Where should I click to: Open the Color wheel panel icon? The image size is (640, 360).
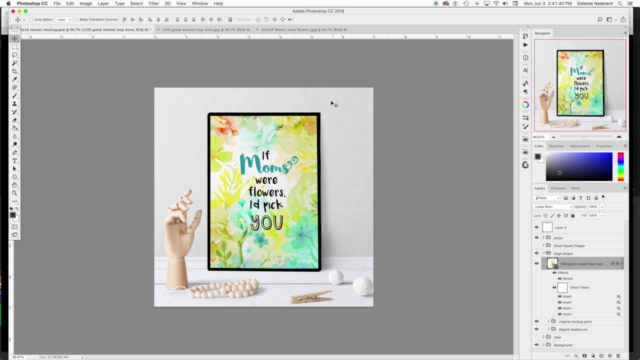[x=525, y=105]
